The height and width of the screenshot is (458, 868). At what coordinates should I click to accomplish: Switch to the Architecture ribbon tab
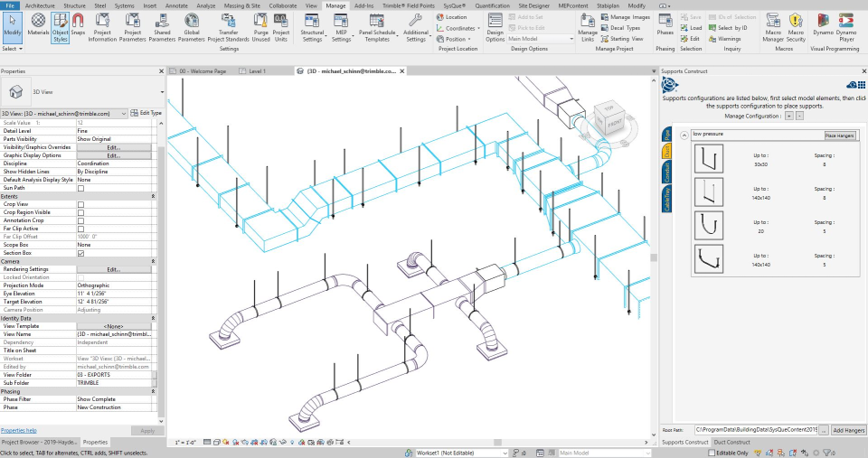point(39,5)
